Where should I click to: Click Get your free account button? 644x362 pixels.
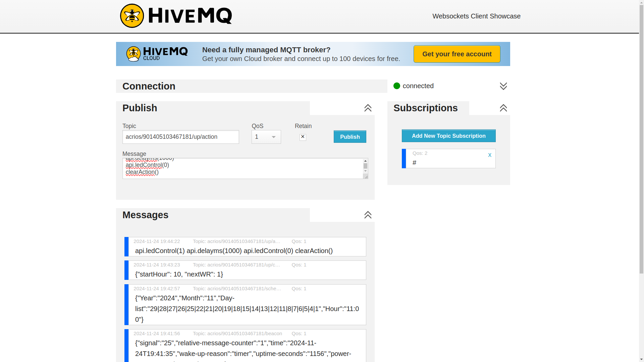coord(457,54)
